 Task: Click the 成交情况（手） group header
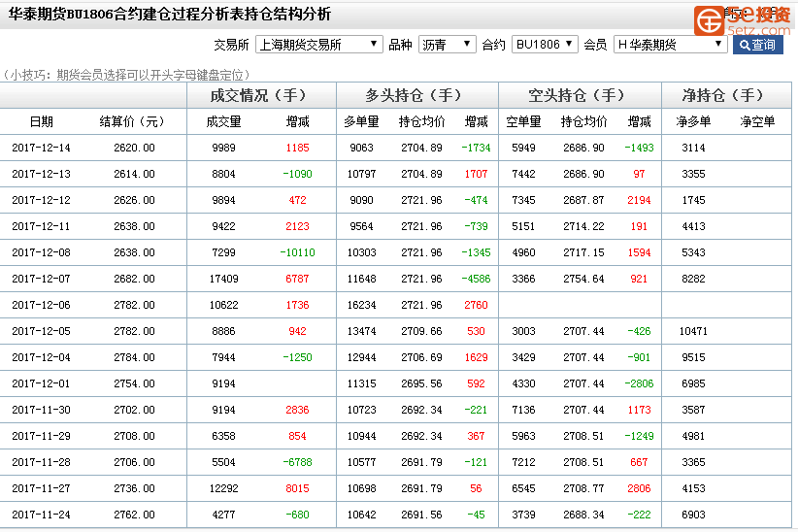pos(261,95)
